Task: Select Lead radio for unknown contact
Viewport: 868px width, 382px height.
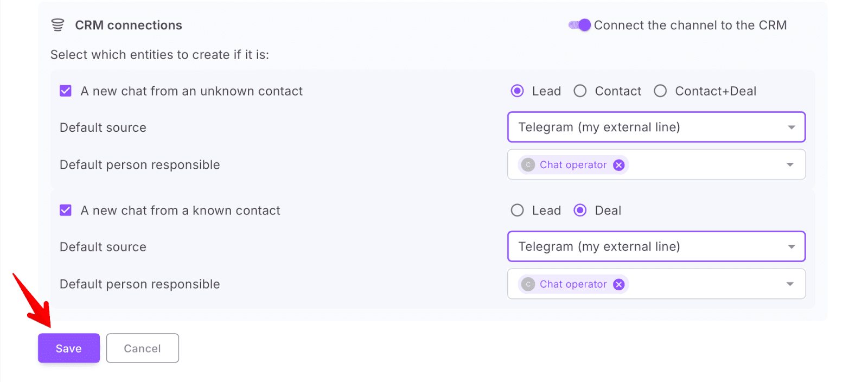Action: (x=518, y=91)
